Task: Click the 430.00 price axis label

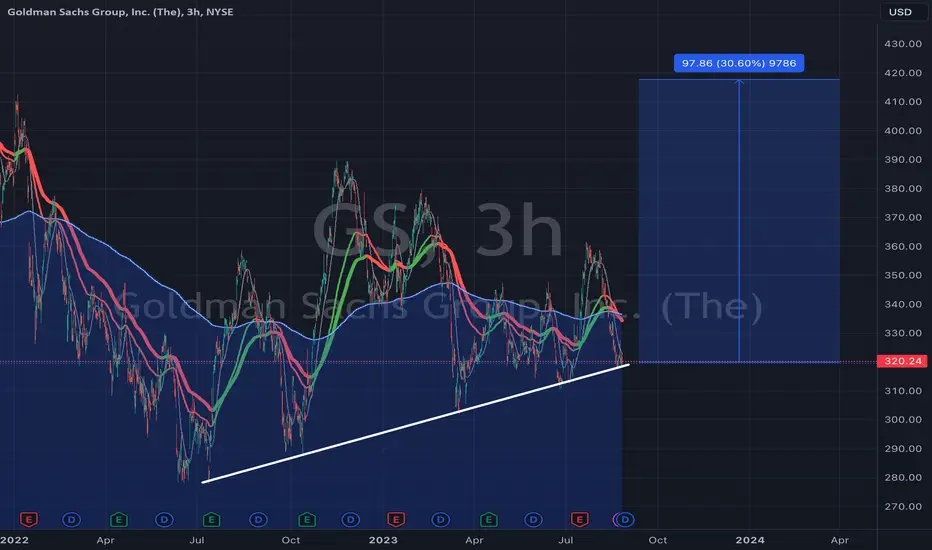Action: click(x=903, y=44)
